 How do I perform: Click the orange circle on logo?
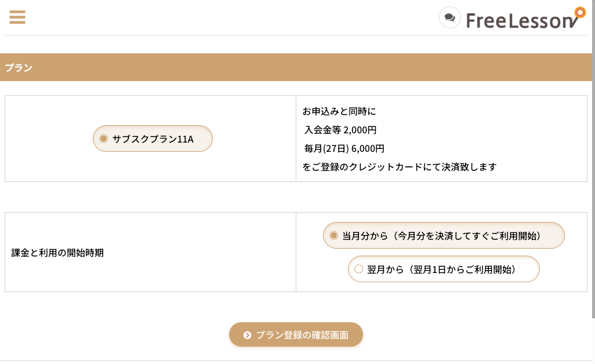coord(580,13)
